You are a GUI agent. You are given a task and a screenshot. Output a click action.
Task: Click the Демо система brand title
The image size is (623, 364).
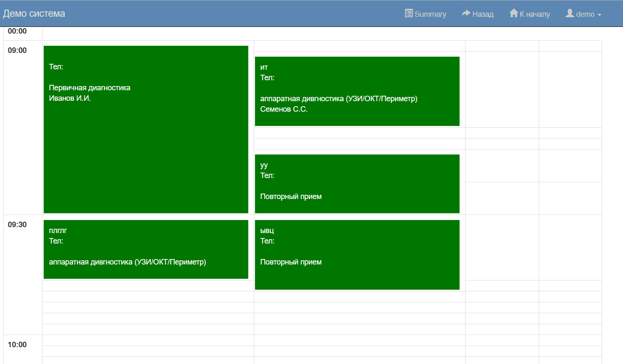(x=34, y=13)
